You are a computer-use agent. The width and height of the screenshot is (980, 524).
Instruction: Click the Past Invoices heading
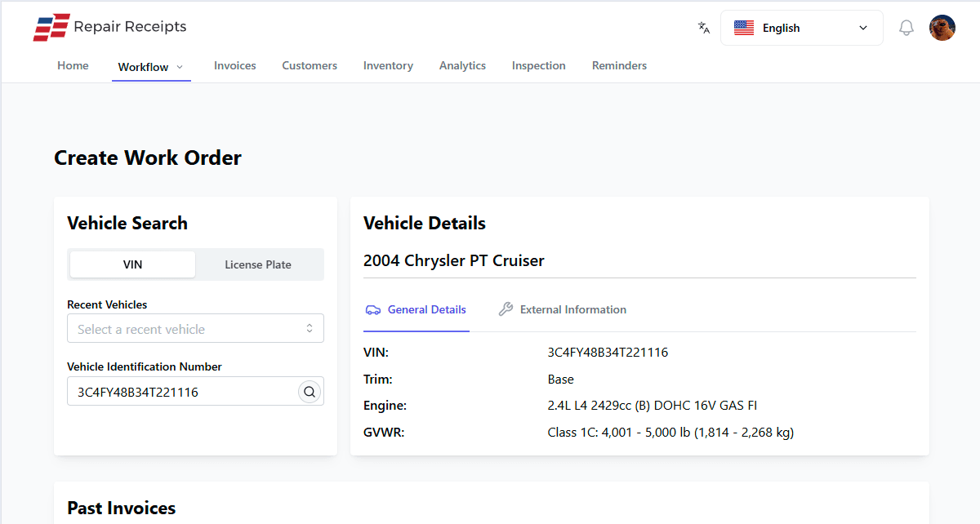122,508
